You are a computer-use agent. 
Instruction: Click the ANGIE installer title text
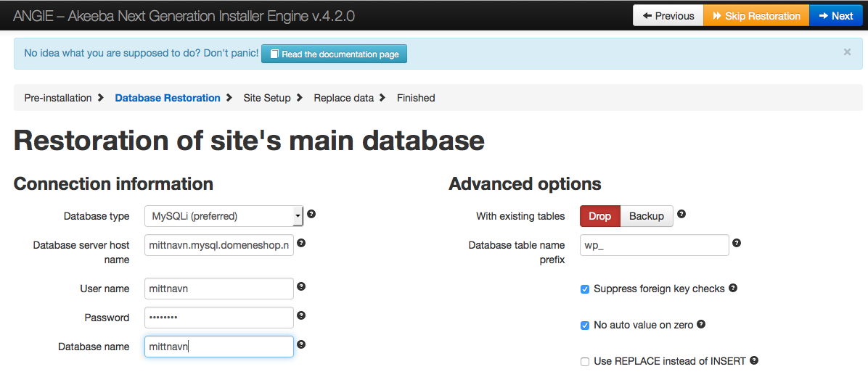pyautogui.click(x=184, y=15)
